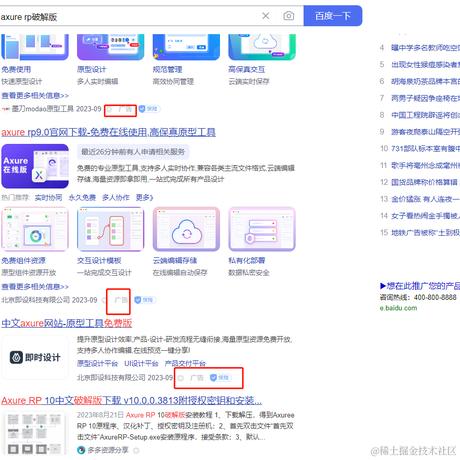Viewport: 460px width, 460px height.
Task: Click the e.baidu.com link
Action: [398, 308]
